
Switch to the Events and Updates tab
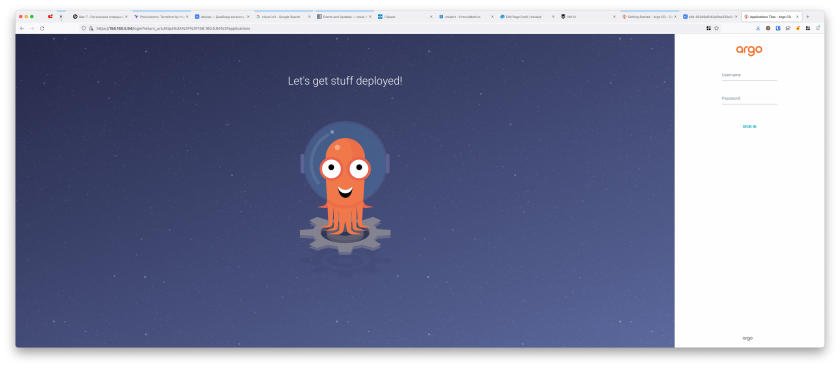344,17
